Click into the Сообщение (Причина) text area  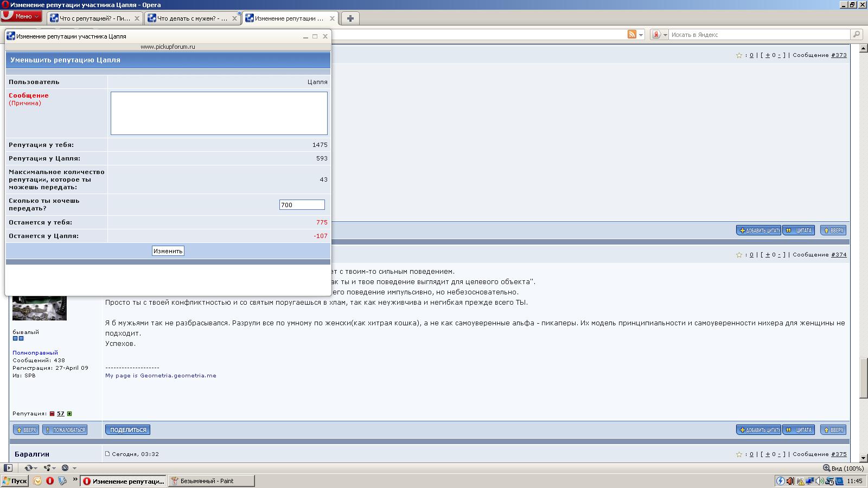click(219, 113)
